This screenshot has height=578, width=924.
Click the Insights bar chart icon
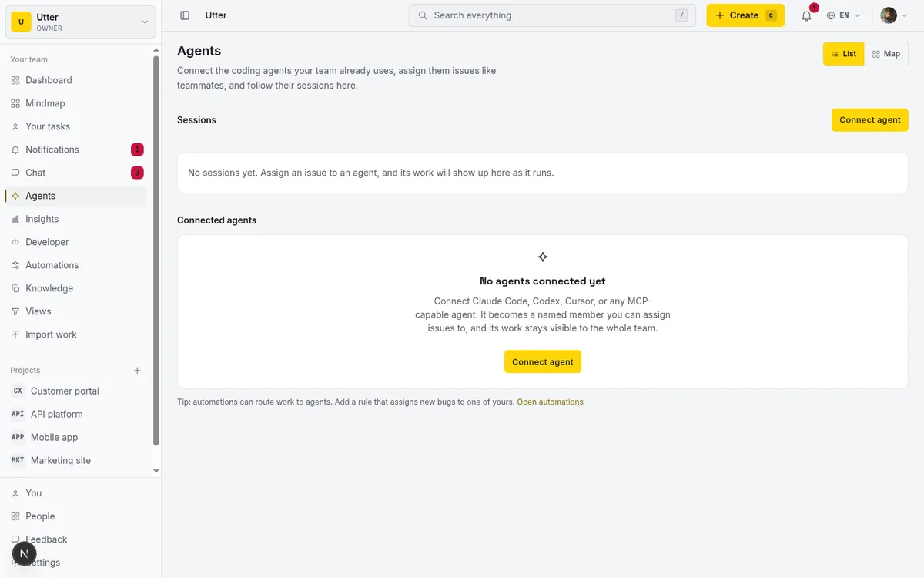tap(15, 219)
